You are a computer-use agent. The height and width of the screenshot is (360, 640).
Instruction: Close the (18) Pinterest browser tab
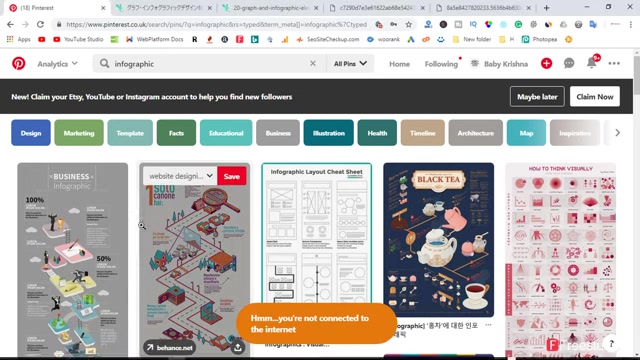[103, 8]
